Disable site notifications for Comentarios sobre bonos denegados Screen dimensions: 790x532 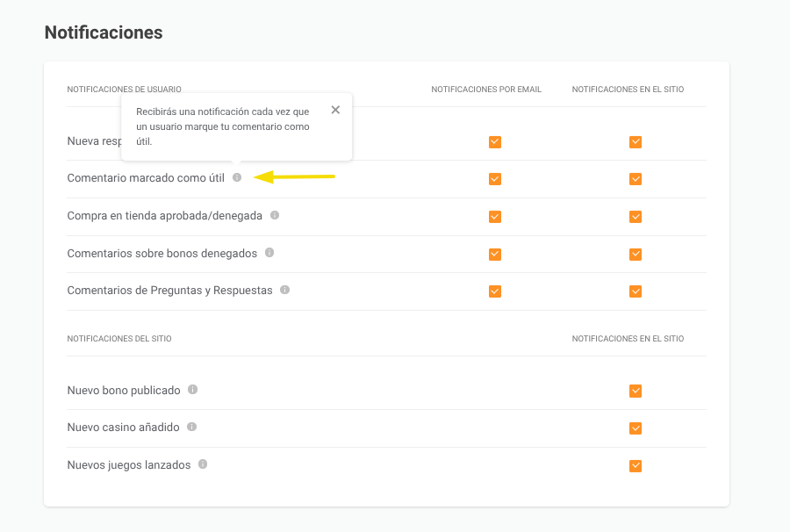point(636,254)
